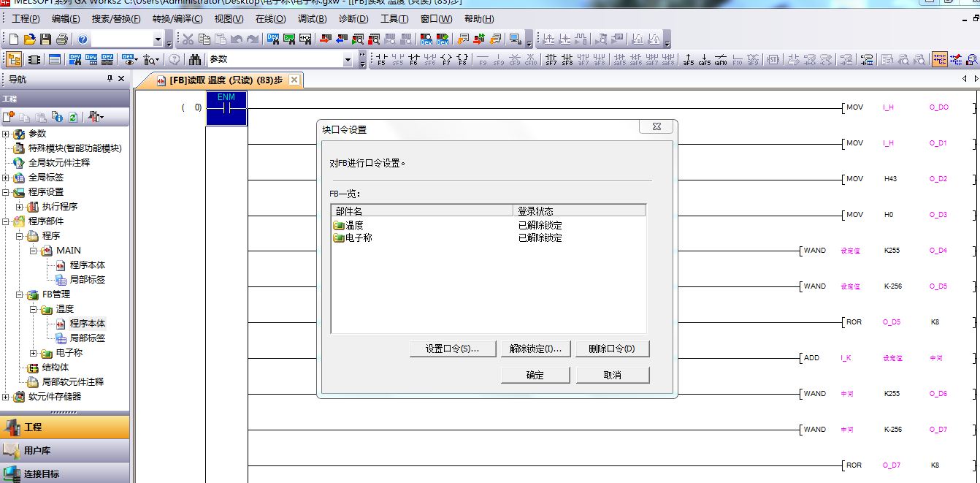The height and width of the screenshot is (483, 980).
Task: Collapse the FB管理 tree node
Action: 20,294
